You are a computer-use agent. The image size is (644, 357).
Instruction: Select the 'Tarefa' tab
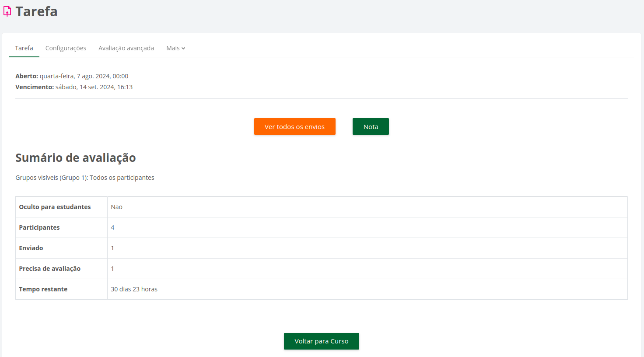point(24,48)
